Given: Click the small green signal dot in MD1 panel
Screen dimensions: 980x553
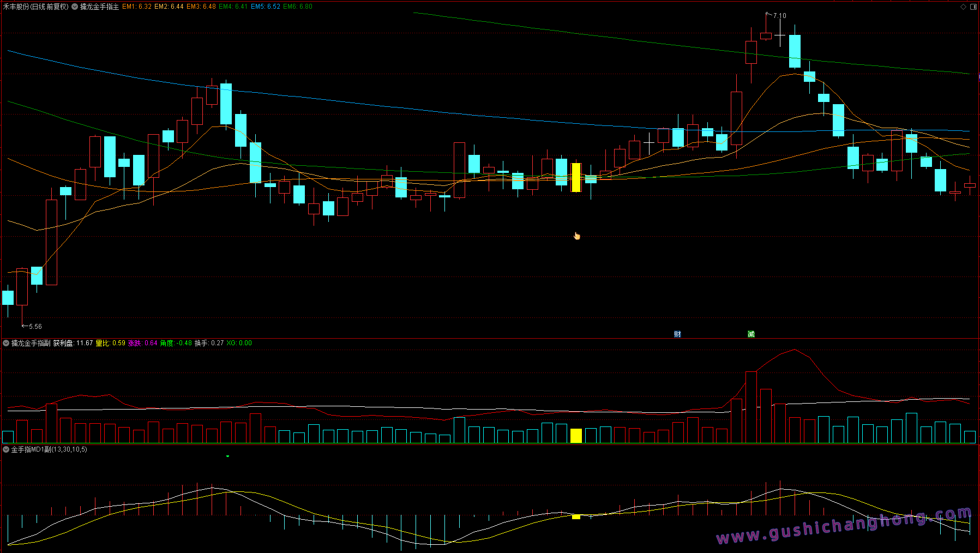Looking at the screenshot, I should [227, 456].
